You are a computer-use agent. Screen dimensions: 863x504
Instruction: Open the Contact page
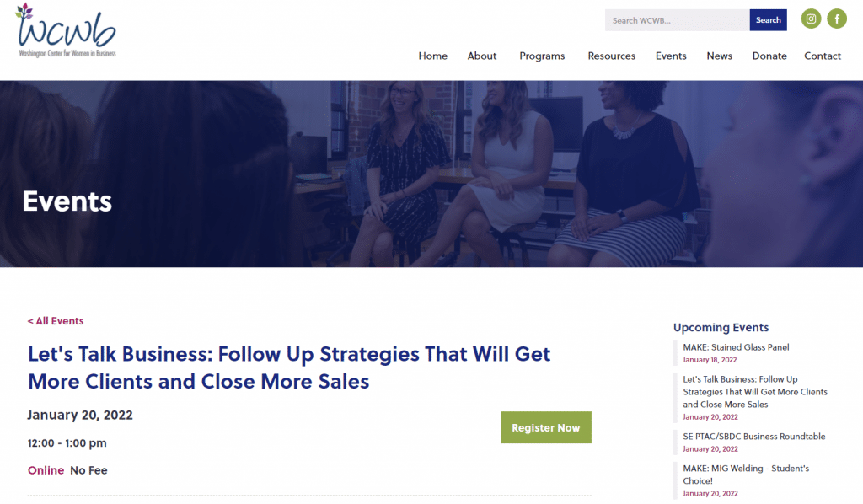(823, 56)
